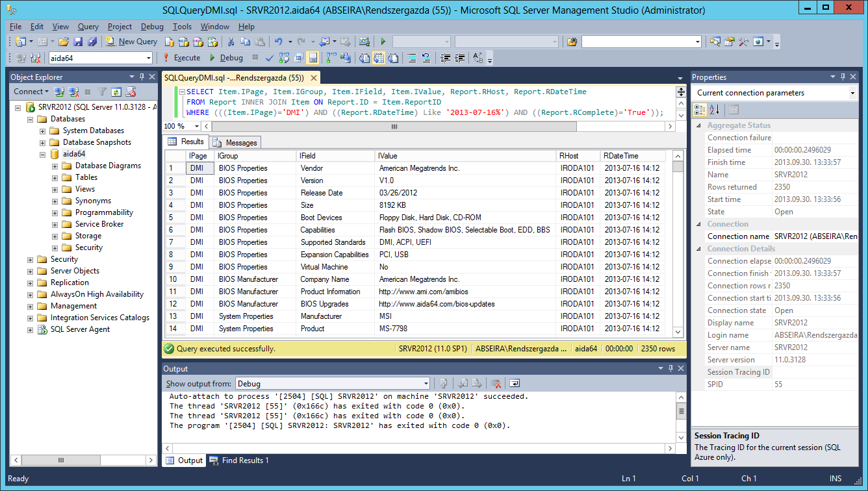Toggle Include Client Statistics
868x491 pixels.
click(346, 58)
